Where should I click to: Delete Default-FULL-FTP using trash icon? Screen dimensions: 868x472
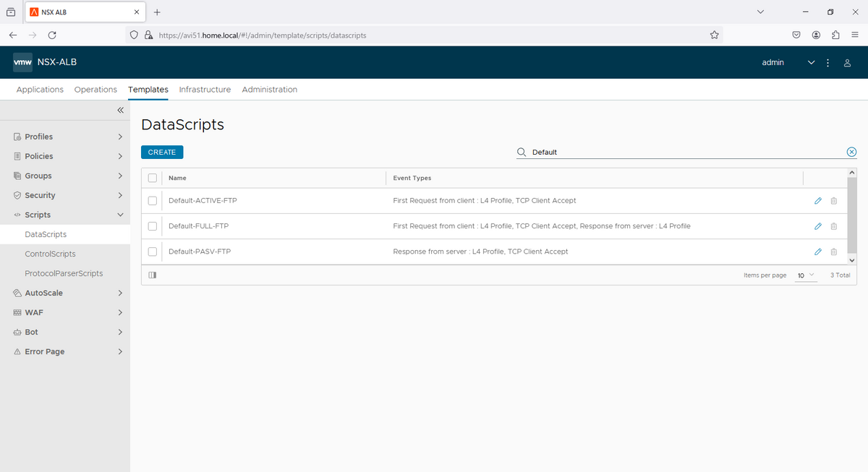click(x=833, y=226)
